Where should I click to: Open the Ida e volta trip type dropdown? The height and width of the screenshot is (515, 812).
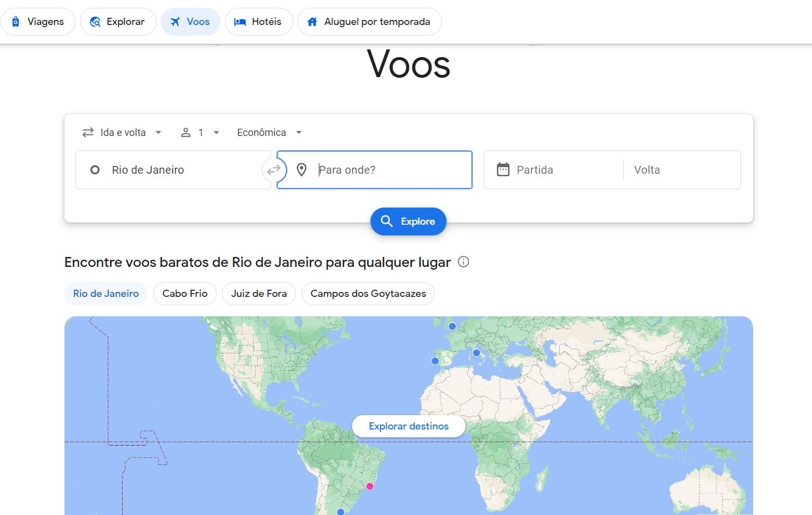coord(122,133)
